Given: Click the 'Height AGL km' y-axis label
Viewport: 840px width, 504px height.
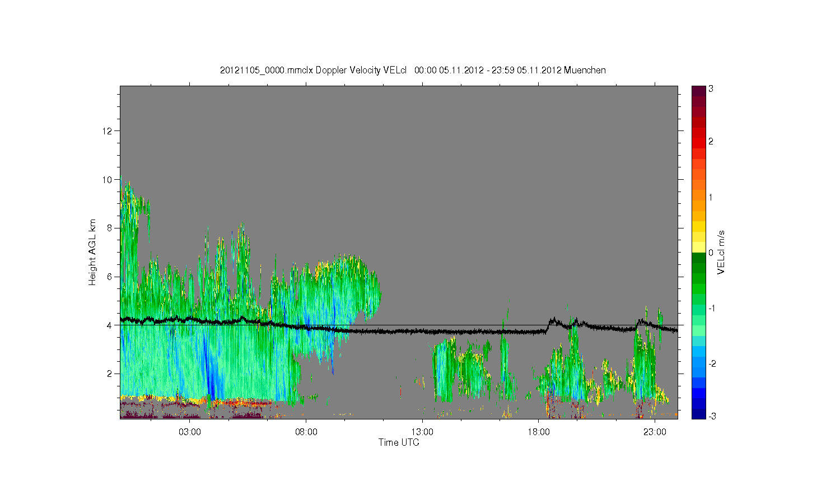Looking at the screenshot, I should [x=92, y=252].
